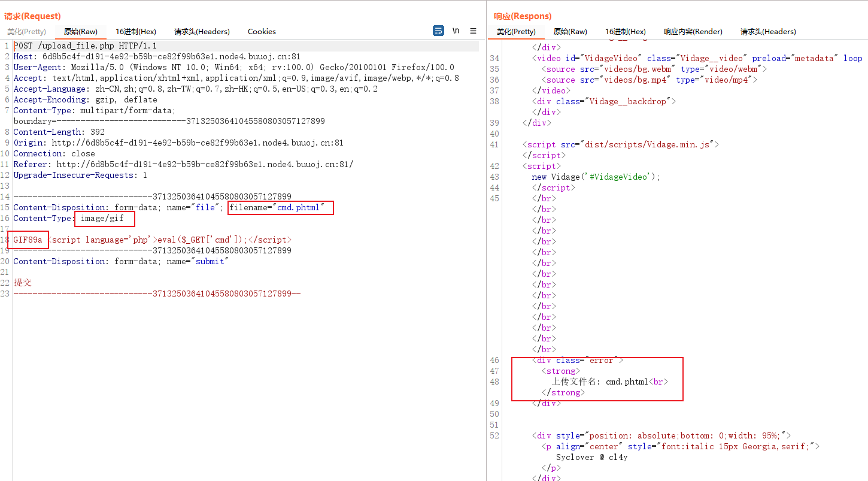
Task: Open the Request 16进制(Hex) tab
Action: tap(136, 32)
